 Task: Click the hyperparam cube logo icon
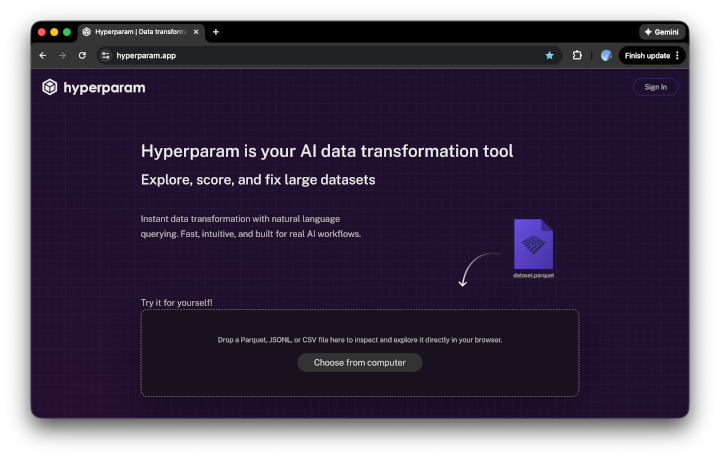tap(50, 87)
